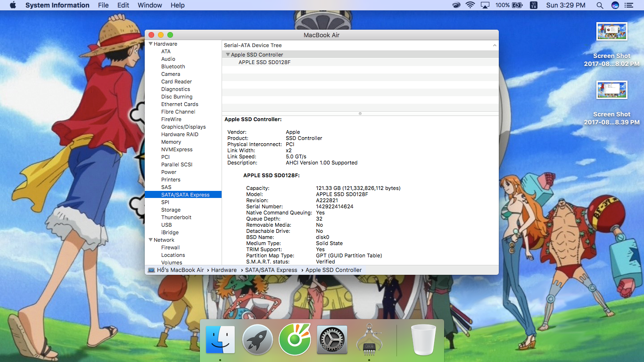Select FireWire in the sidebar
The image size is (644, 362).
click(x=171, y=119)
